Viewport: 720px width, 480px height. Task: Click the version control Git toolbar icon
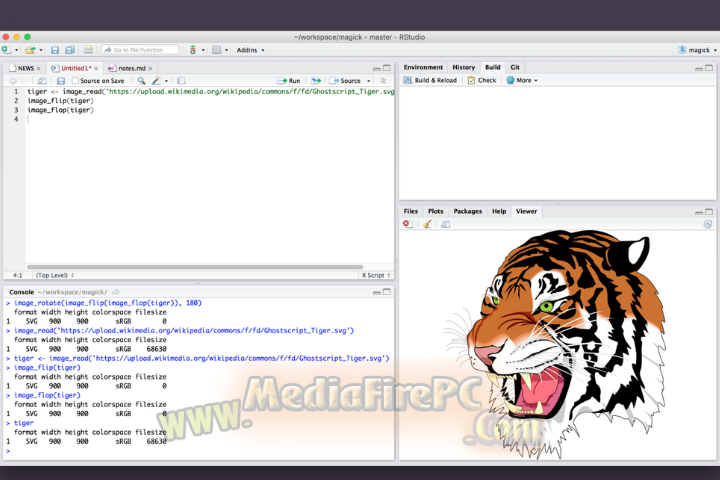(193, 50)
